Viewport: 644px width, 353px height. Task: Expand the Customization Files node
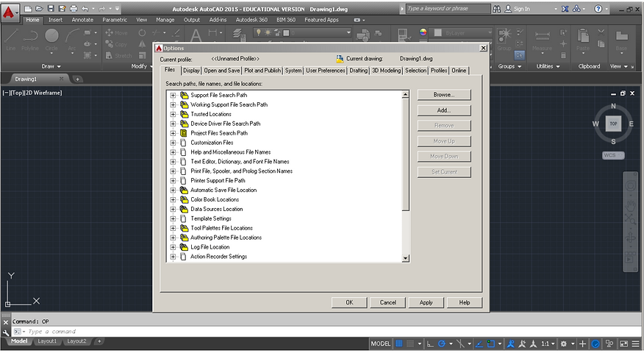pos(173,143)
